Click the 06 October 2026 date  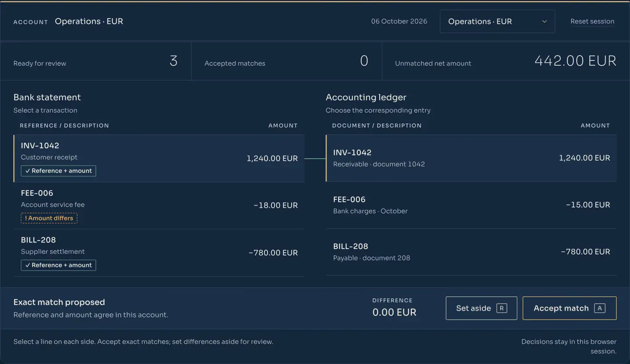(399, 21)
